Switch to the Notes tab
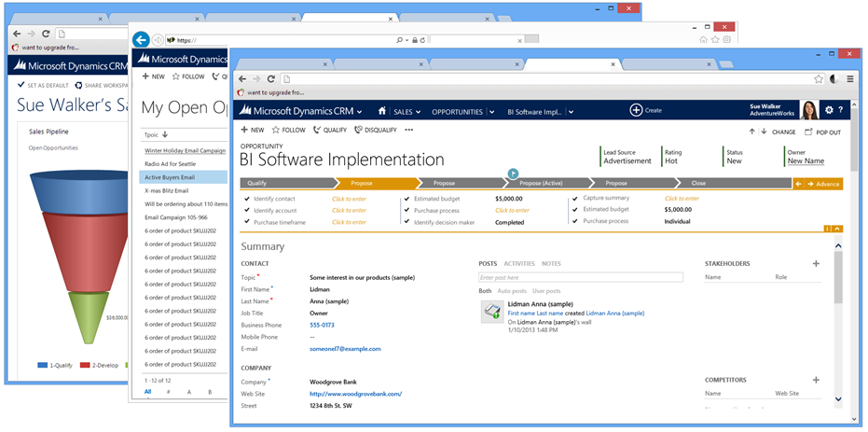This screenshot has width=868, height=432. [x=551, y=264]
